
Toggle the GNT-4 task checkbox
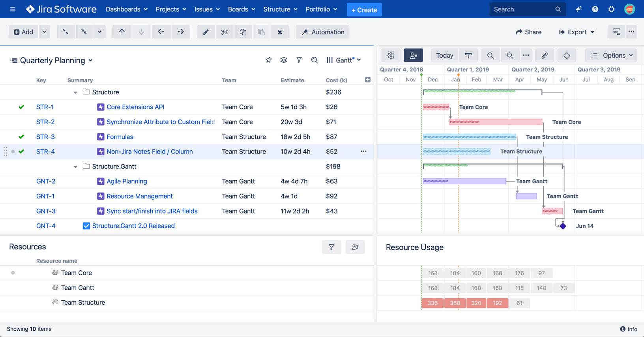pos(86,226)
